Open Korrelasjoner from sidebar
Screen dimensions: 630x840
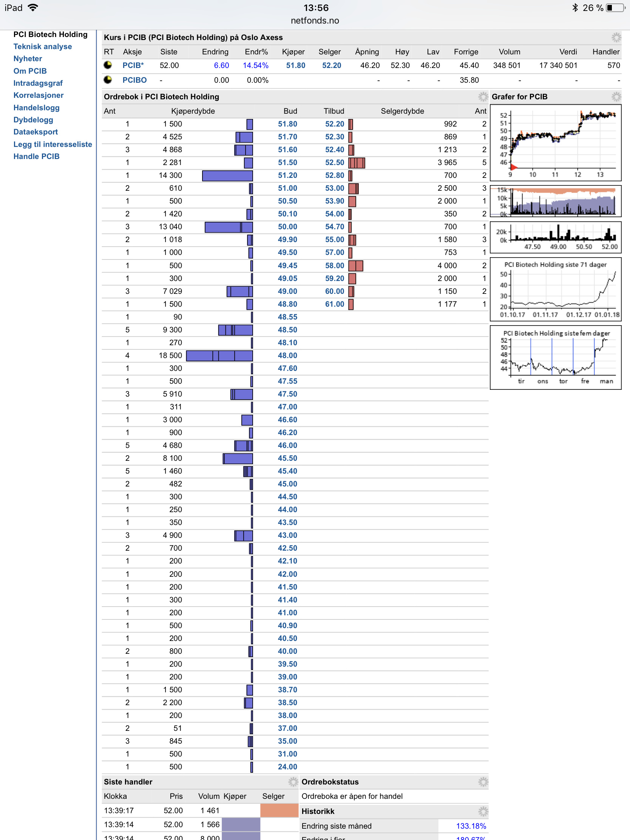click(39, 95)
